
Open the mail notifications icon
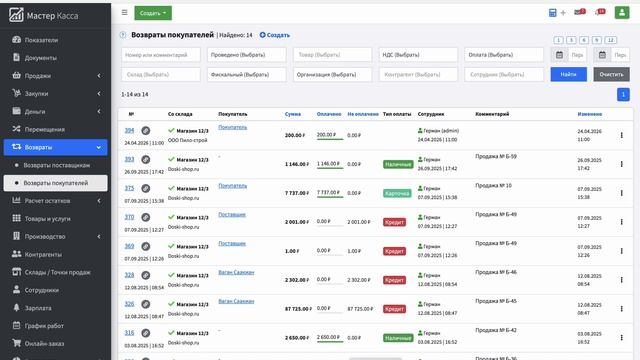580,12
